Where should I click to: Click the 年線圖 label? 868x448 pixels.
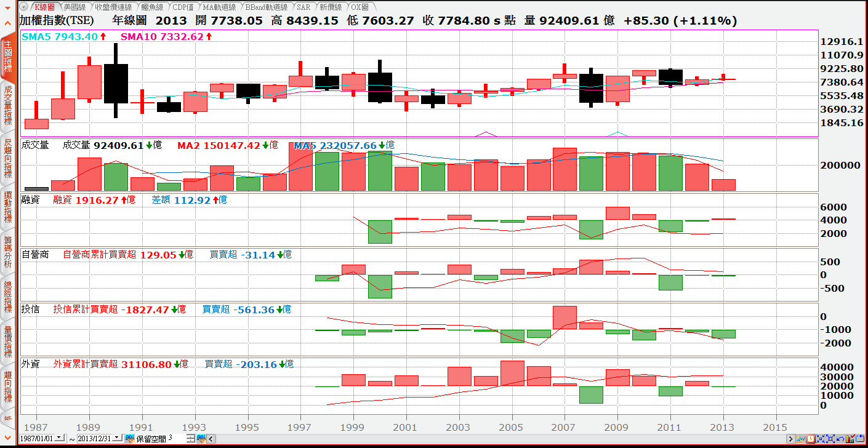(129, 20)
